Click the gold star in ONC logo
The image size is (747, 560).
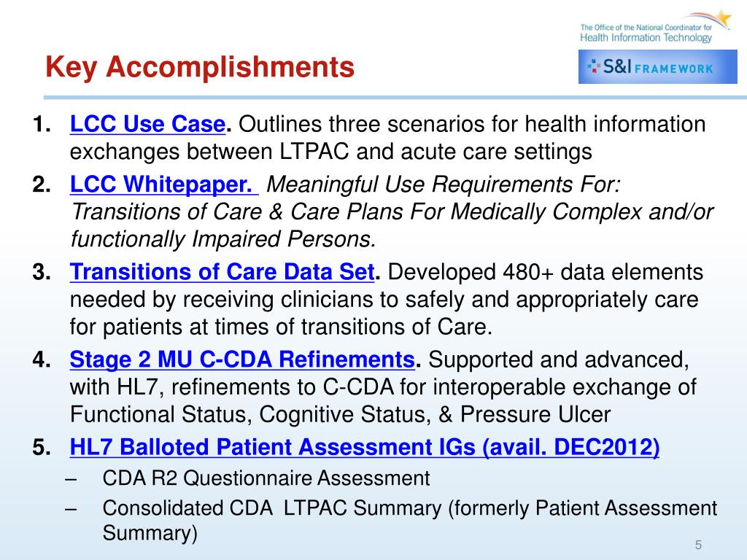723,17
